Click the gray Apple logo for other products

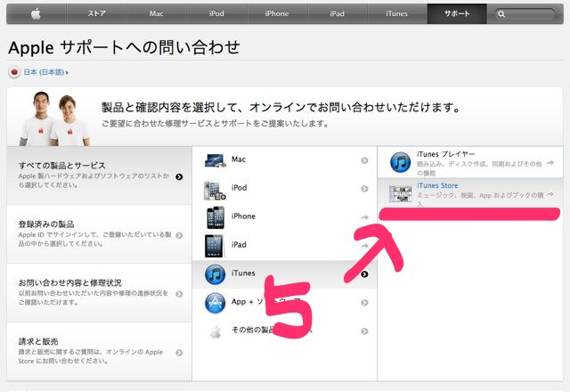216,331
